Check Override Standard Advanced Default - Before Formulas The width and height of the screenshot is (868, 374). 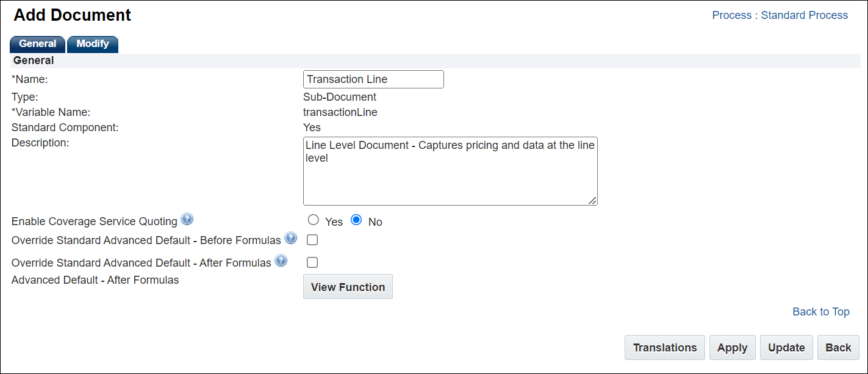pyautogui.click(x=312, y=240)
